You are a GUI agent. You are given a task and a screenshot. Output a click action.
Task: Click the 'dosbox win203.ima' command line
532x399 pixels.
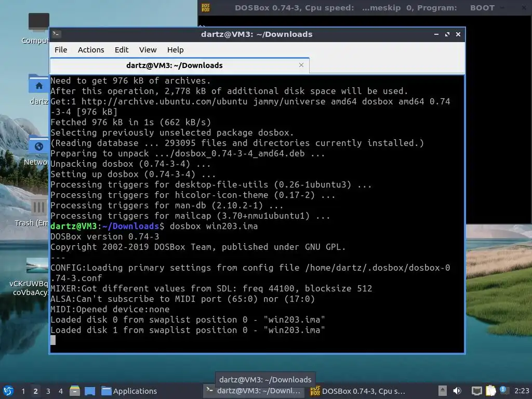point(214,227)
